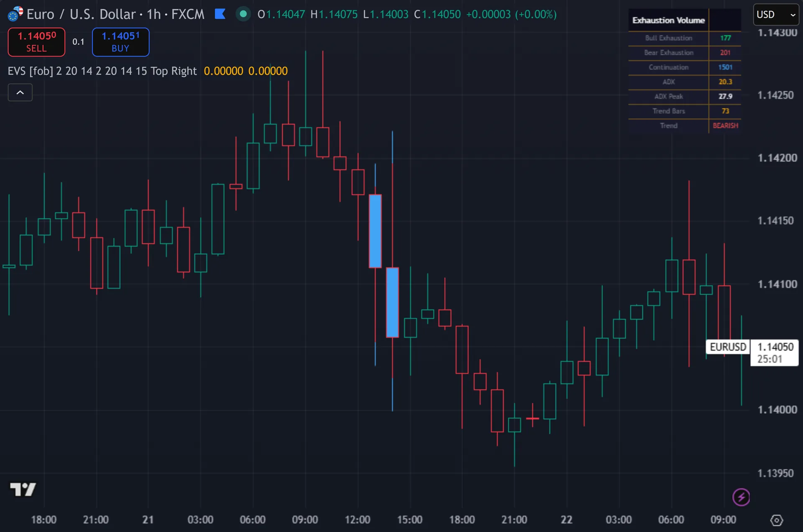The height and width of the screenshot is (532, 803).
Task: Click the ADX value 20.3
Action: coord(725,82)
